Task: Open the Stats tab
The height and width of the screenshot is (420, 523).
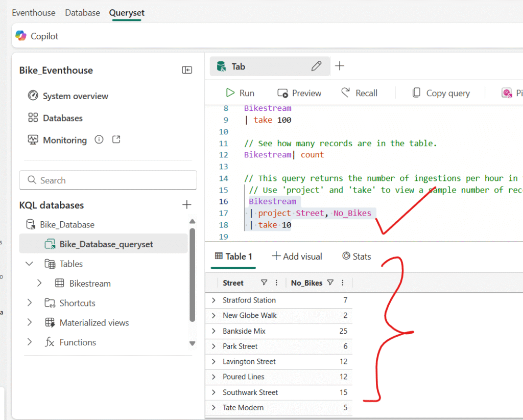Action: 356,256
